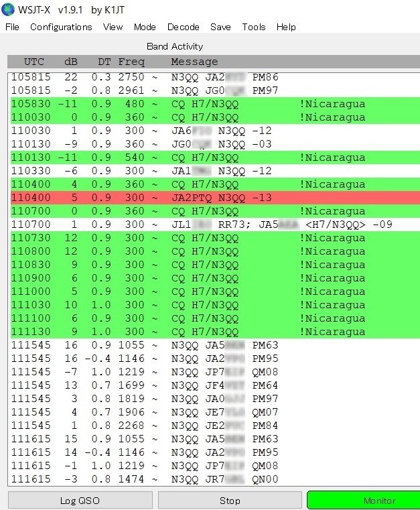Toggle the green Monitor button
The width and height of the screenshot is (420, 510).
pyautogui.click(x=364, y=500)
